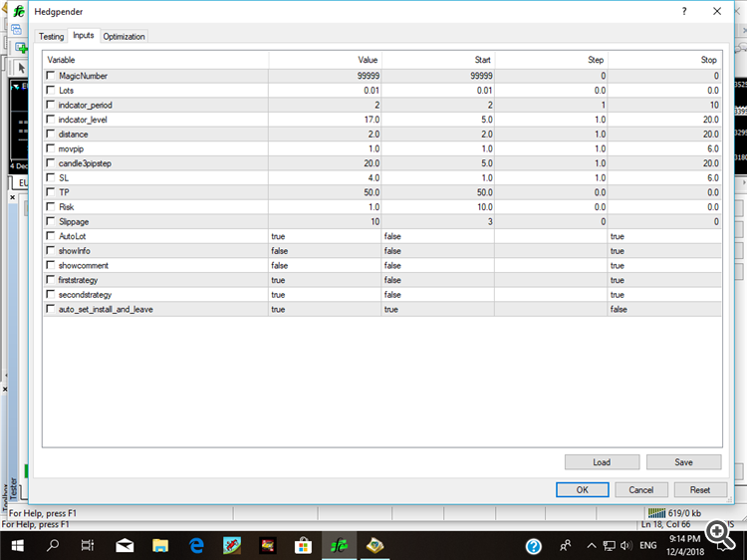
Task: Open the volume speaker tray icon
Action: 626,545
